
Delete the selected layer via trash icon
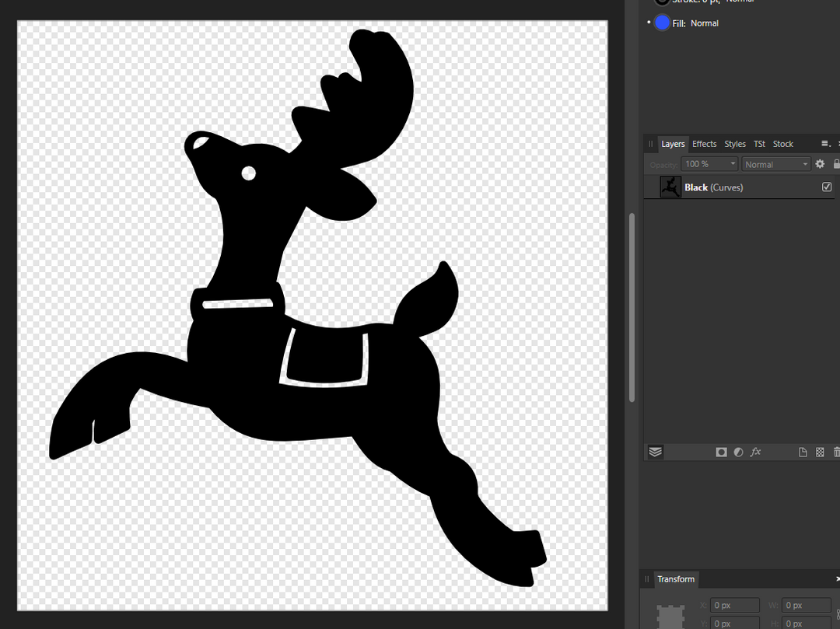(836, 452)
